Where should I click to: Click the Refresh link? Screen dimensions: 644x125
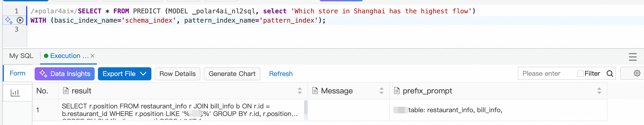(281, 74)
